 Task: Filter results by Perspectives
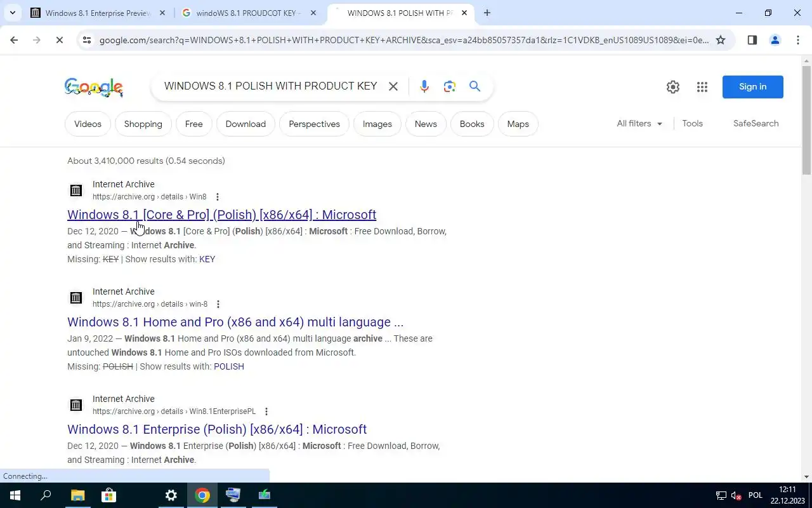(314, 124)
